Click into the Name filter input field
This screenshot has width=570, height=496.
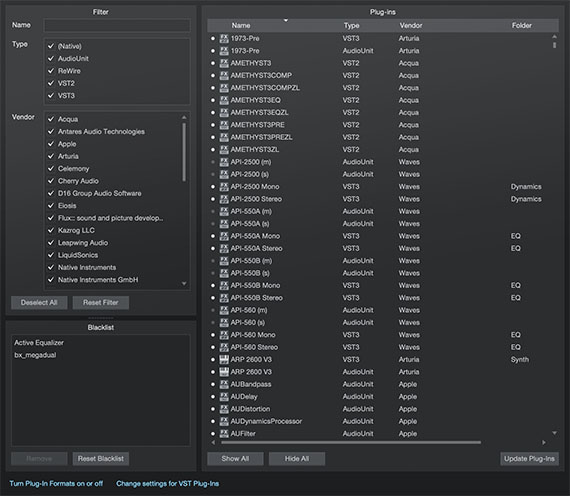pos(117,25)
